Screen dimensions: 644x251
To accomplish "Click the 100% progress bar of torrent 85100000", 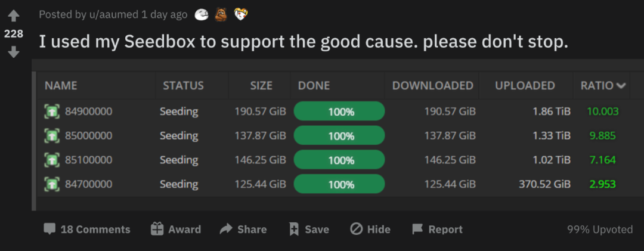I will [339, 160].
